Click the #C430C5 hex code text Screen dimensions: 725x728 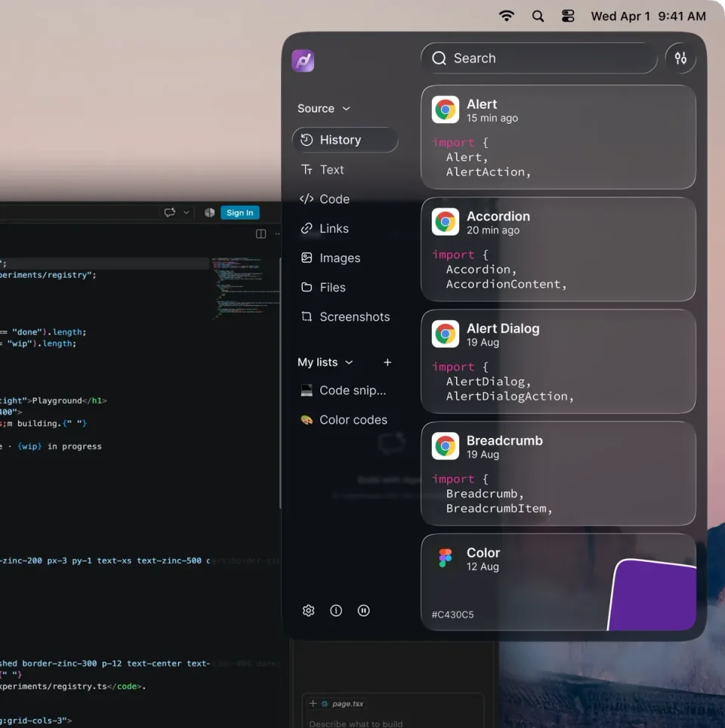click(453, 615)
